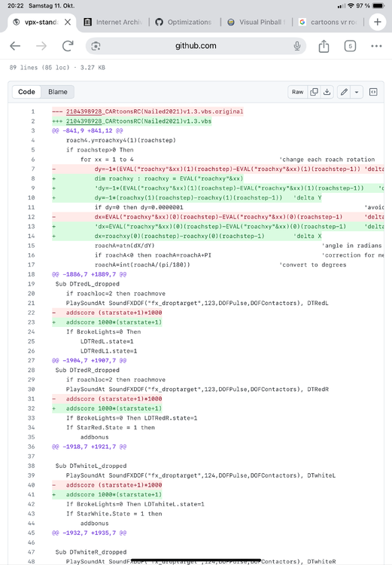Viewport: 392px width, 565px height.
Task: Open the symbols panel icon
Action: [x=373, y=92]
